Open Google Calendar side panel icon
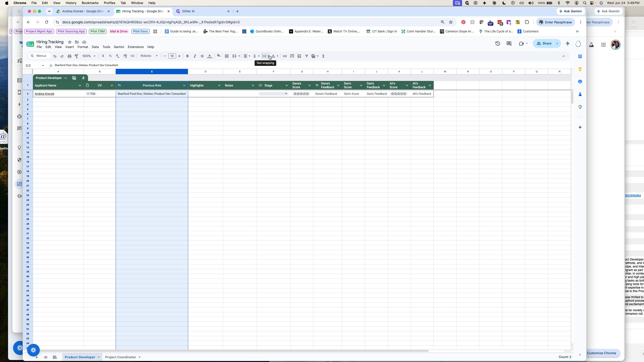644x362 pixels. pyautogui.click(x=580, y=56)
